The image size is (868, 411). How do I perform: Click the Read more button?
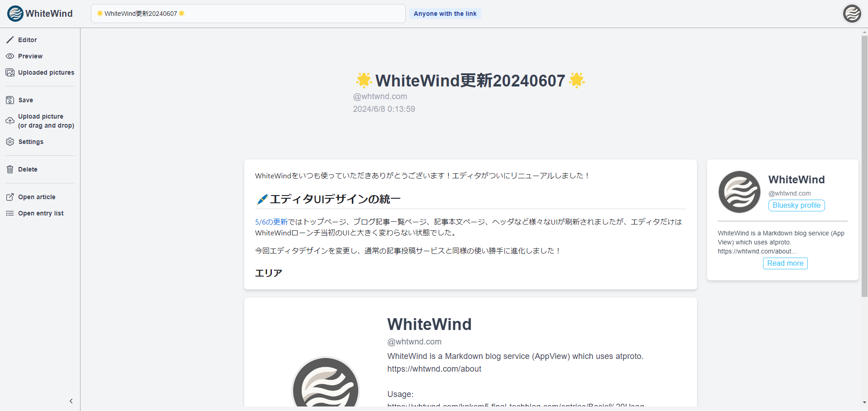pos(785,263)
